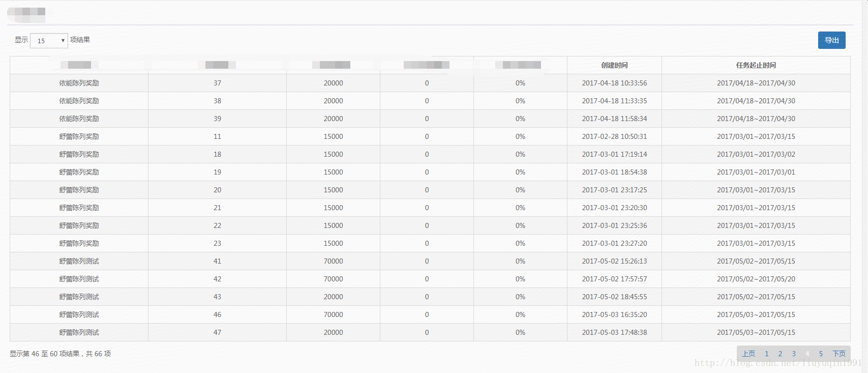
Task: Select the row with ID 11
Action: tap(430, 136)
